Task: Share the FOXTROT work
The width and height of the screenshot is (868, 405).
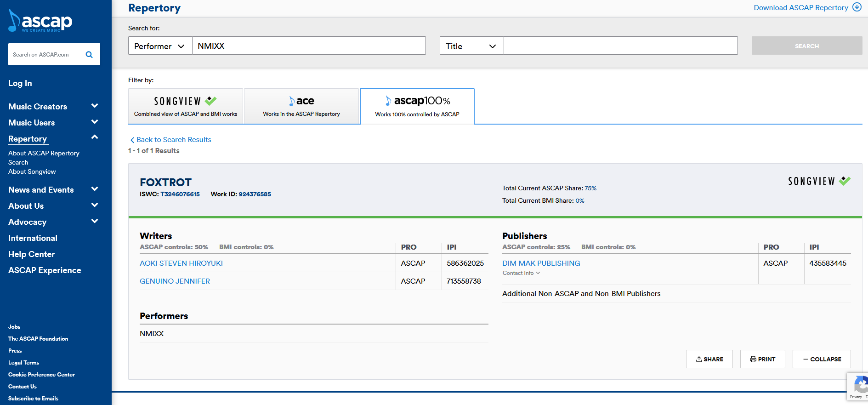Action: point(709,359)
